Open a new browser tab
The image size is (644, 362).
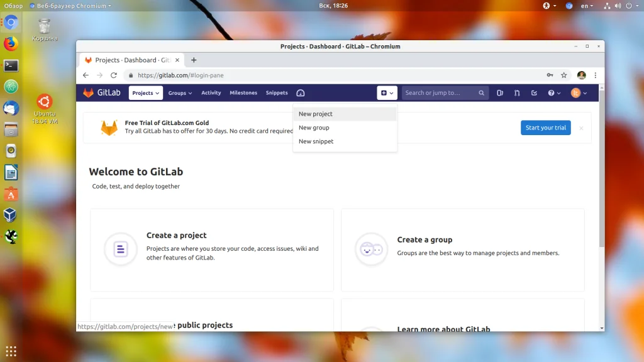tap(194, 60)
